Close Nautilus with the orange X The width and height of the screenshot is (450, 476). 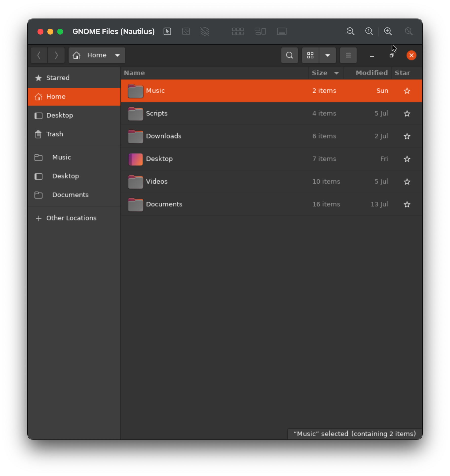411,55
